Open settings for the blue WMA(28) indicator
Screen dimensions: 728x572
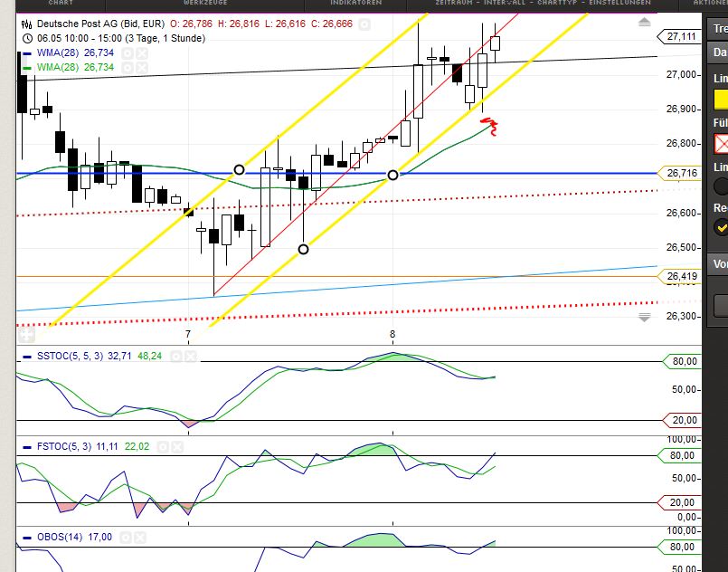coord(128,53)
